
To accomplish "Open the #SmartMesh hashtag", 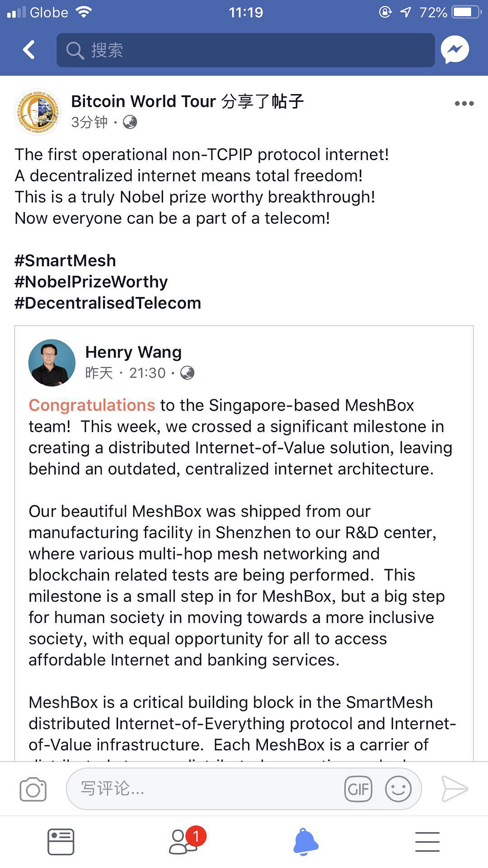I will (65, 261).
